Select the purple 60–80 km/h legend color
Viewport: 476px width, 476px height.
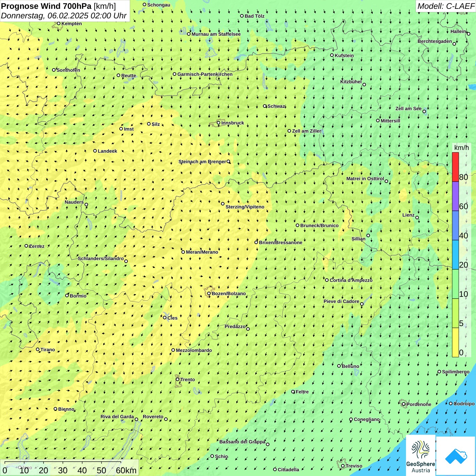(455, 197)
